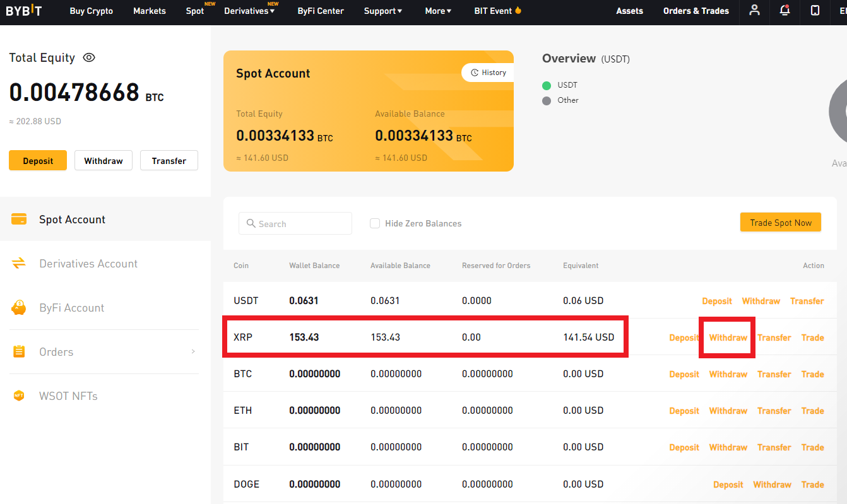This screenshot has width=847, height=504.
Task: Toggle Total Equity visibility eye icon
Action: tap(89, 57)
